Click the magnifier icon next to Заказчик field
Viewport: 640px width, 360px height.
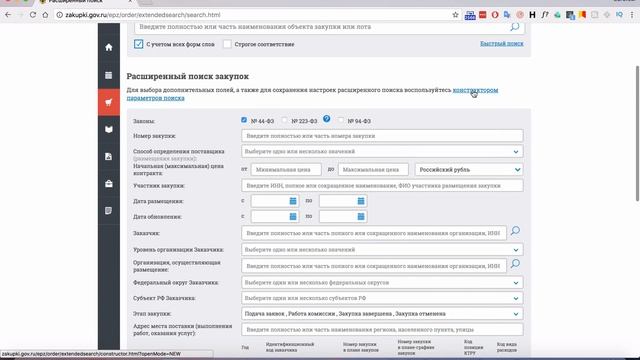[515, 231]
